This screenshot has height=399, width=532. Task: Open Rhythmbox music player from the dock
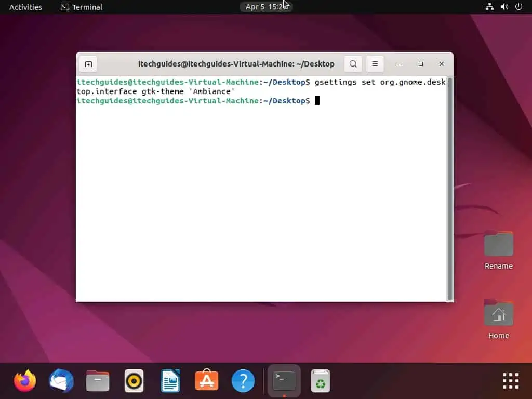click(134, 380)
